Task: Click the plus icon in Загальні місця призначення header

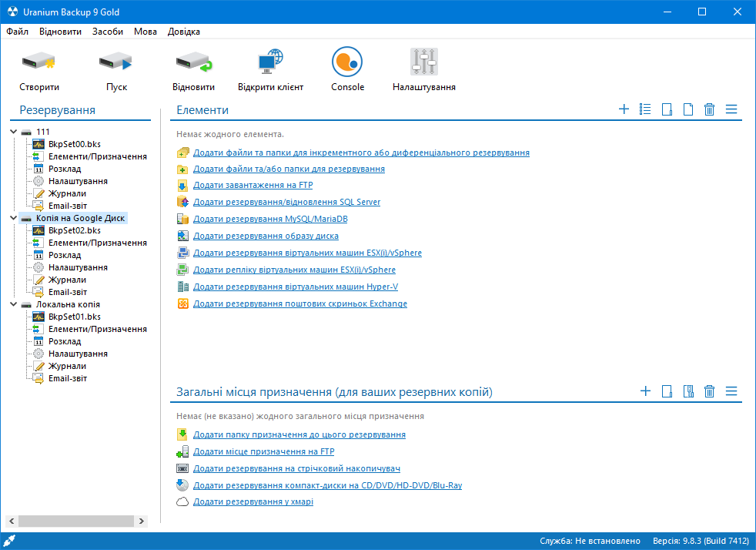Action: coord(645,391)
